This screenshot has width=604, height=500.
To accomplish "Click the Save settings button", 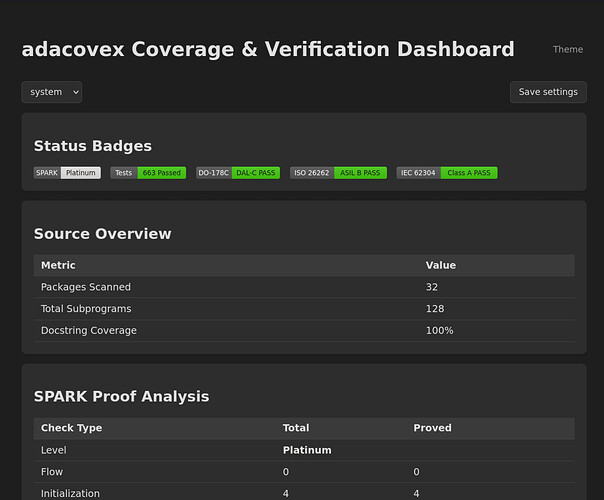I will [x=548, y=92].
